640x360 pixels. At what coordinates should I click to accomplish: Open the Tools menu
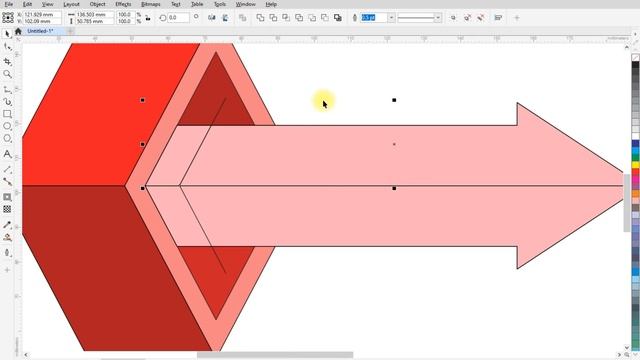[220, 4]
